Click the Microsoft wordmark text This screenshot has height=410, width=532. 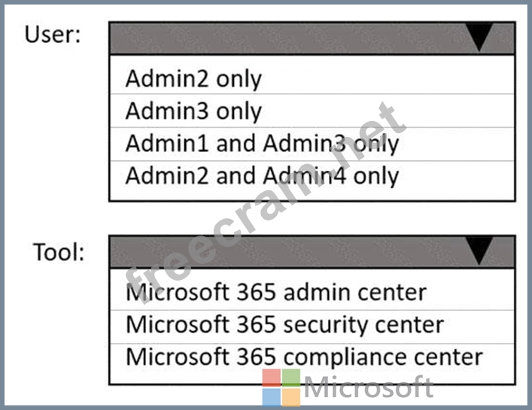tap(369, 389)
